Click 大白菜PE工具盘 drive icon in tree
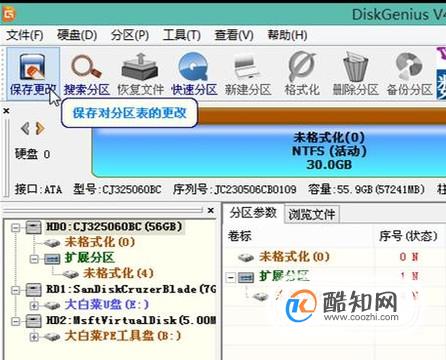Image resolution: width=446 pixels, height=360 pixels. 52,337
